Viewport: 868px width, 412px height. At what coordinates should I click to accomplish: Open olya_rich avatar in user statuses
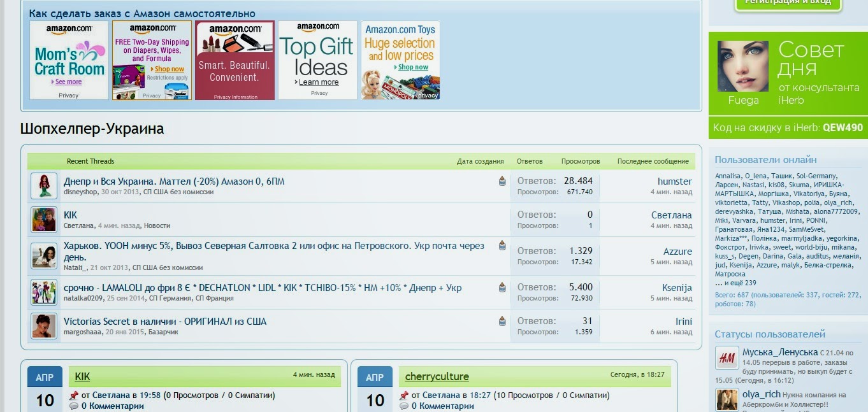click(727, 400)
